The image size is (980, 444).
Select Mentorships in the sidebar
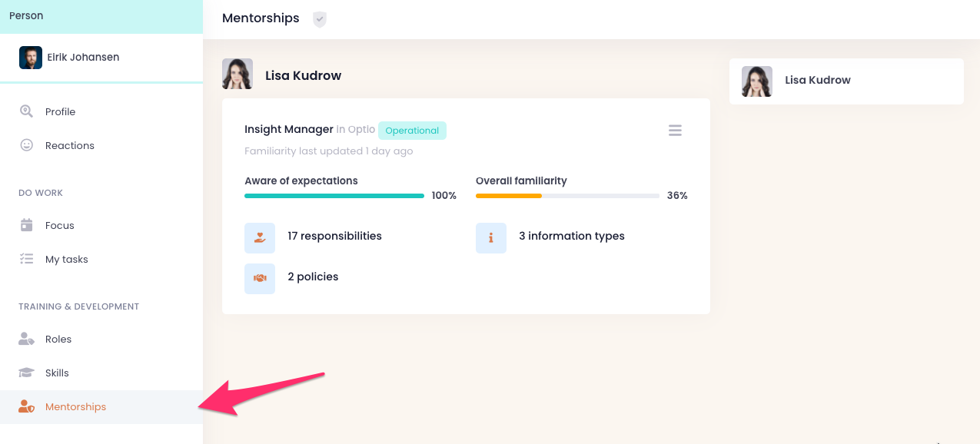(x=75, y=406)
